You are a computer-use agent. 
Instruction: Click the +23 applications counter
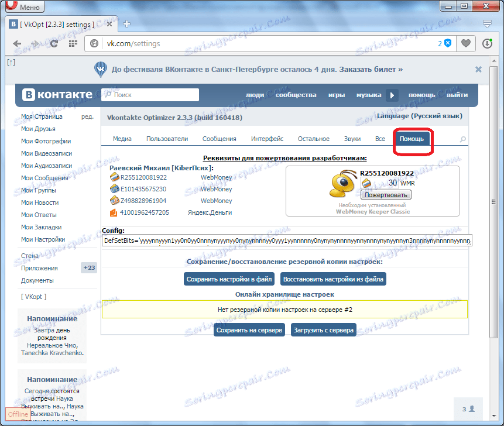tap(89, 267)
